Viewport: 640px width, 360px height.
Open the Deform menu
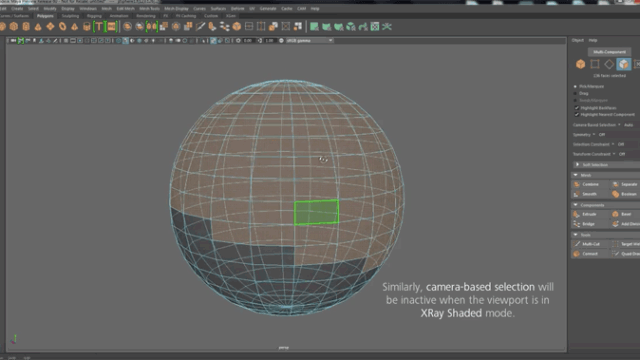click(x=237, y=8)
